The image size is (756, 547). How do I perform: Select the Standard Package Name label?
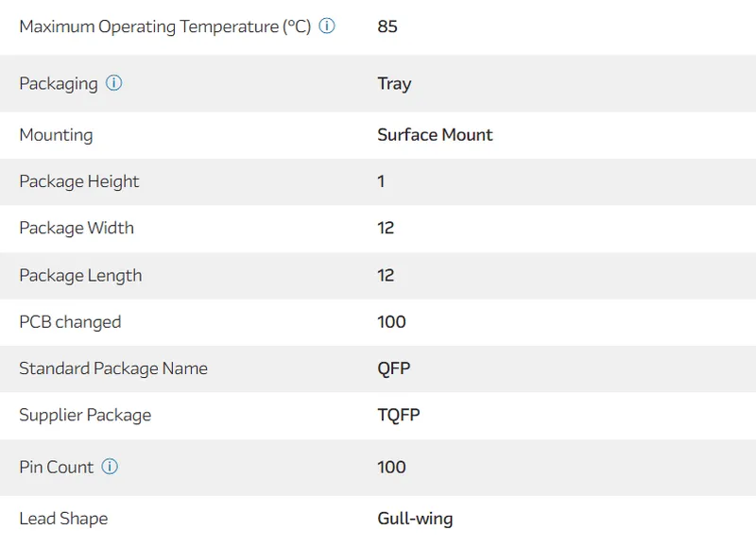click(113, 368)
